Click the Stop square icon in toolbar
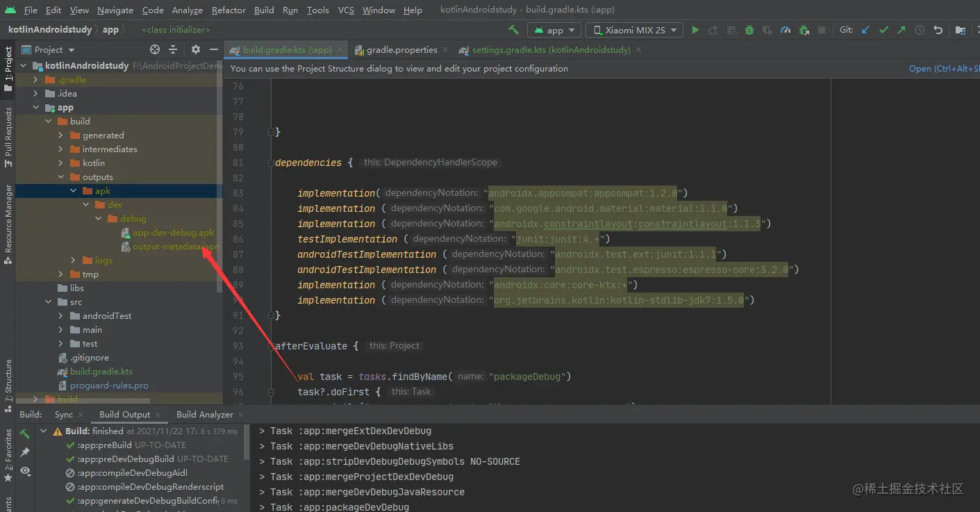This screenshot has width=980, height=512. coord(822,30)
